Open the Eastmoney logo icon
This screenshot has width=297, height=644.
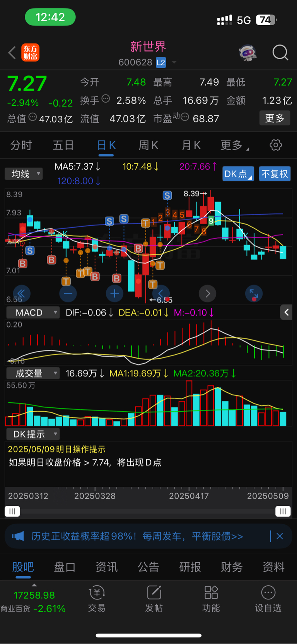tap(30, 53)
